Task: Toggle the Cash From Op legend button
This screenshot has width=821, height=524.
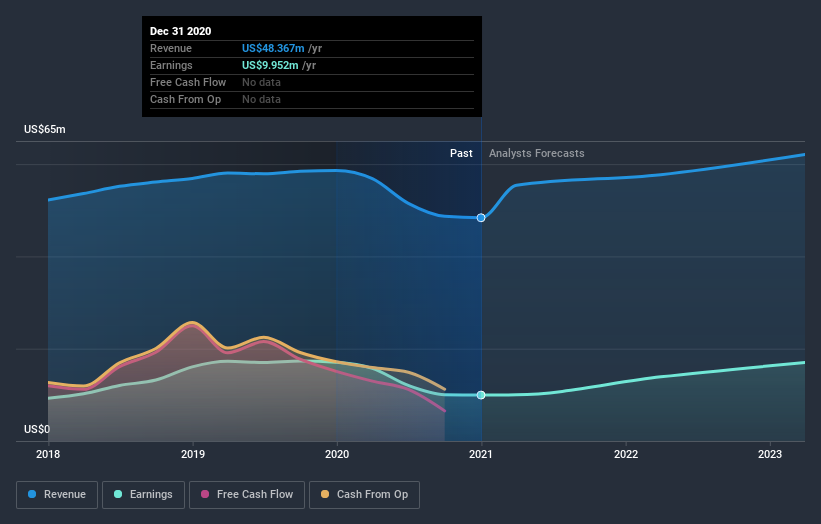Action: [364, 495]
